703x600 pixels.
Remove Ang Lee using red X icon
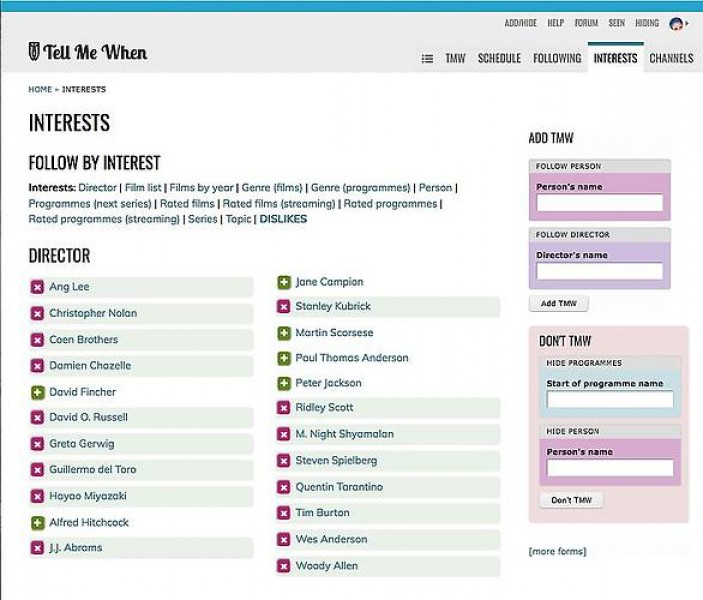(38, 287)
